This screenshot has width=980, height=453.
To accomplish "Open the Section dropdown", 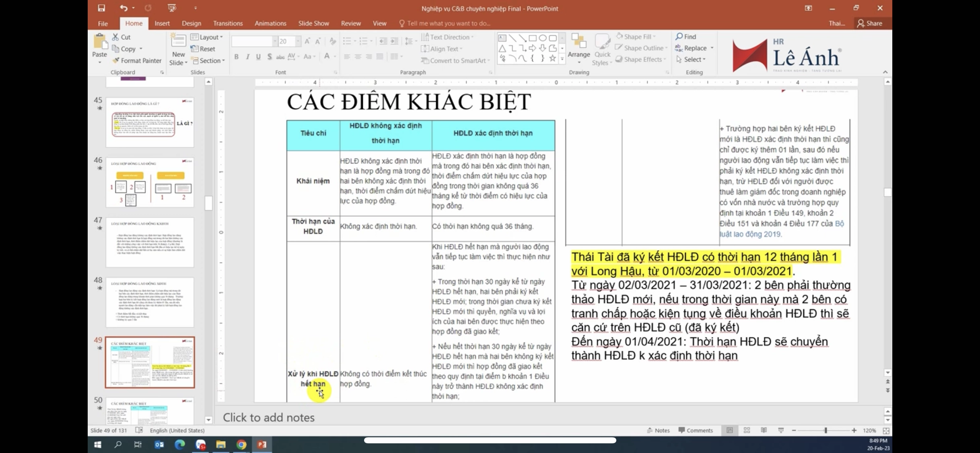I will pos(208,60).
